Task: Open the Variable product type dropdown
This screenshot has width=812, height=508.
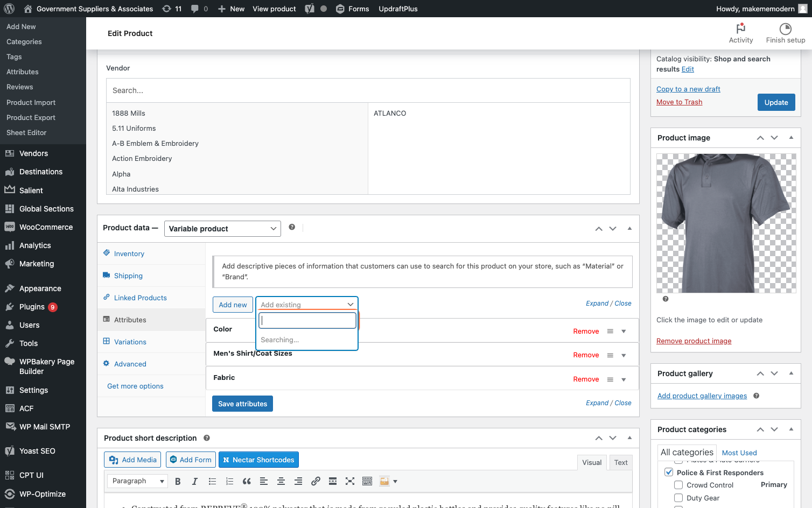Action: click(x=222, y=229)
